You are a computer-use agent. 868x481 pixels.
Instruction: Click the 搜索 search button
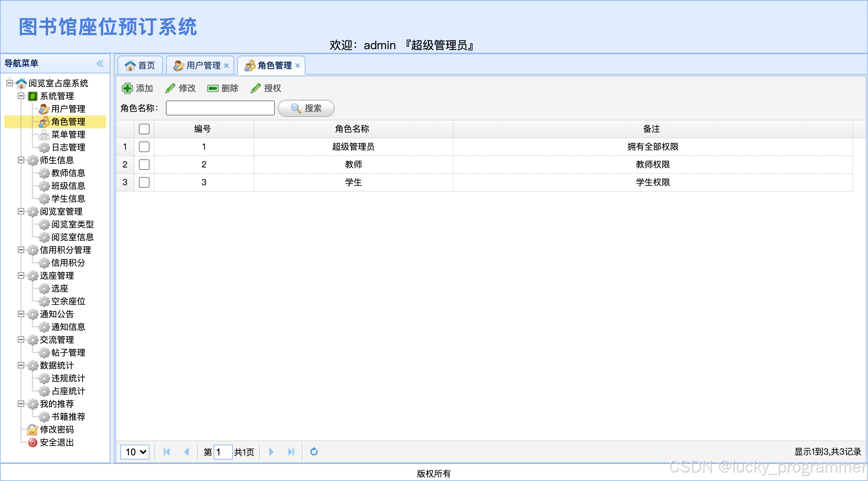[x=306, y=108]
